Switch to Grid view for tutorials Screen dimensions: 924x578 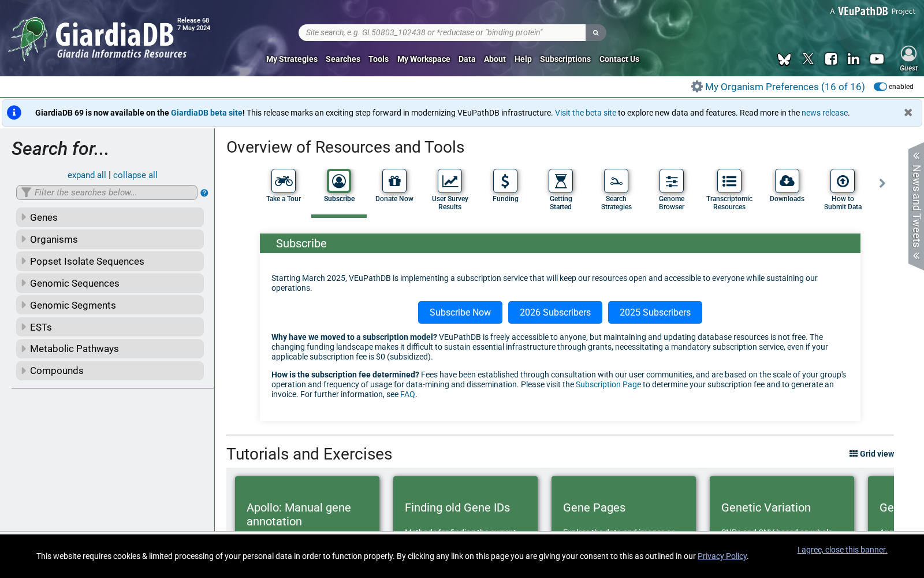point(871,454)
